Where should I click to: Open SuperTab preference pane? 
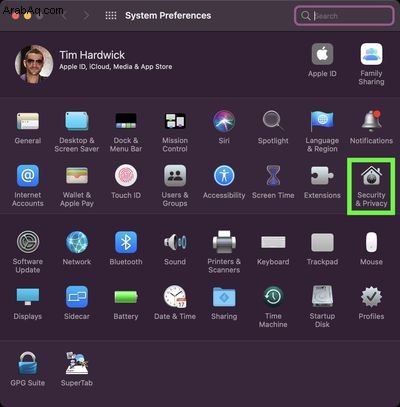point(77,369)
